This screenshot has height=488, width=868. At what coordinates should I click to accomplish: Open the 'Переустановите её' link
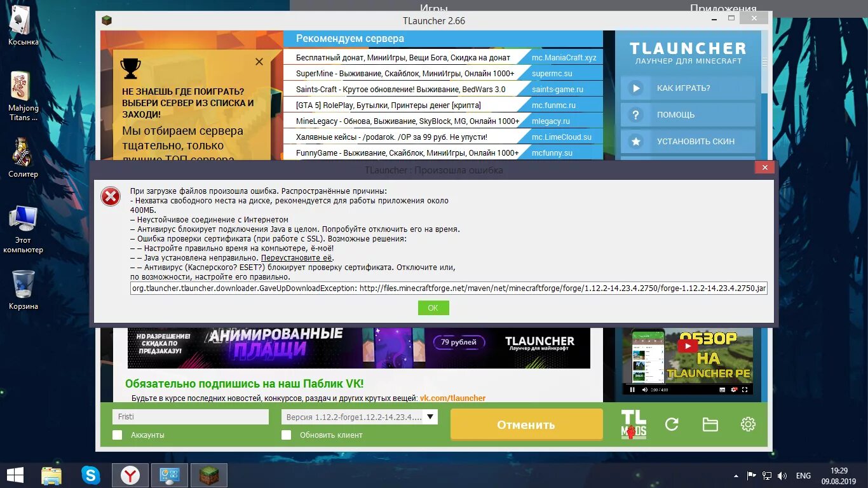click(297, 258)
